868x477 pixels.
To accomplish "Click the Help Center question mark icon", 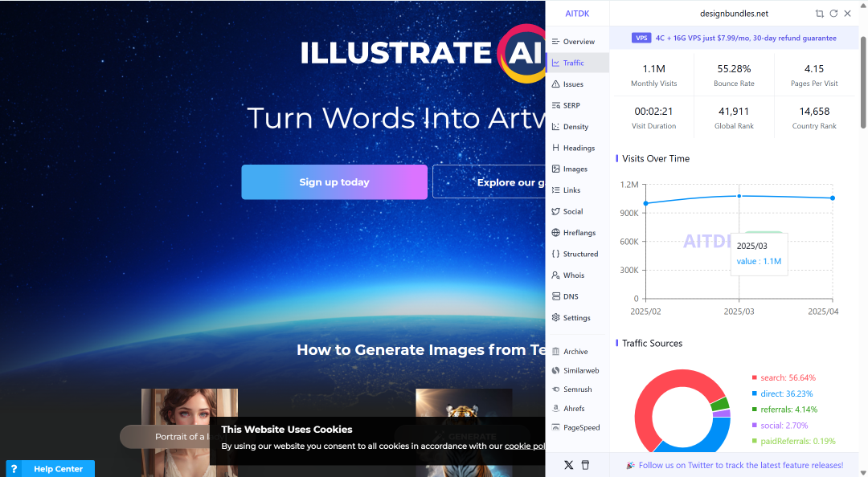I will point(14,469).
